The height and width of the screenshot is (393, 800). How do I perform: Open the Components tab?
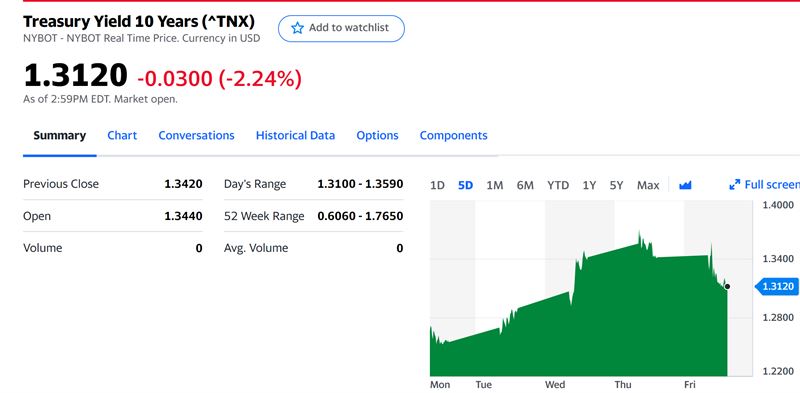(x=454, y=135)
